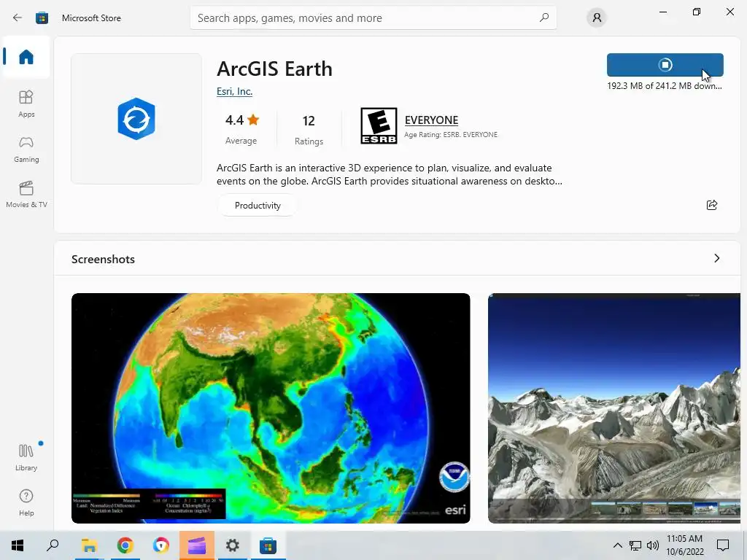
Task: Open the globe vegetation screenshot thumbnail
Action: point(271,408)
